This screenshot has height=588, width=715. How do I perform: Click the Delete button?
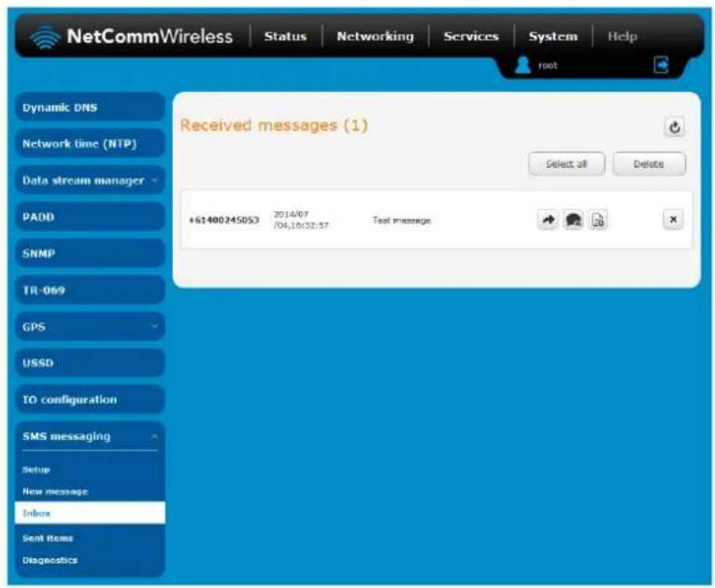pyautogui.click(x=649, y=164)
